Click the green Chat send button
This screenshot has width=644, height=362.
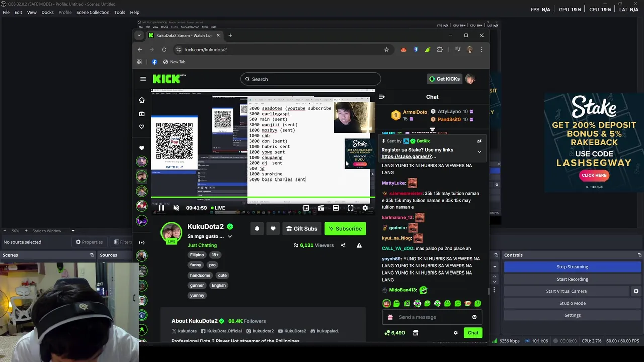click(x=473, y=333)
